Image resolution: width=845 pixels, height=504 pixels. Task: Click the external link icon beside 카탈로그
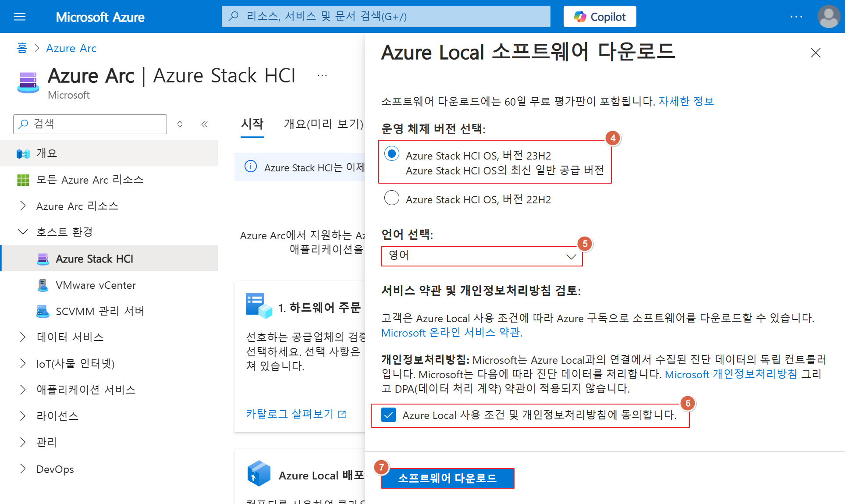click(x=342, y=414)
